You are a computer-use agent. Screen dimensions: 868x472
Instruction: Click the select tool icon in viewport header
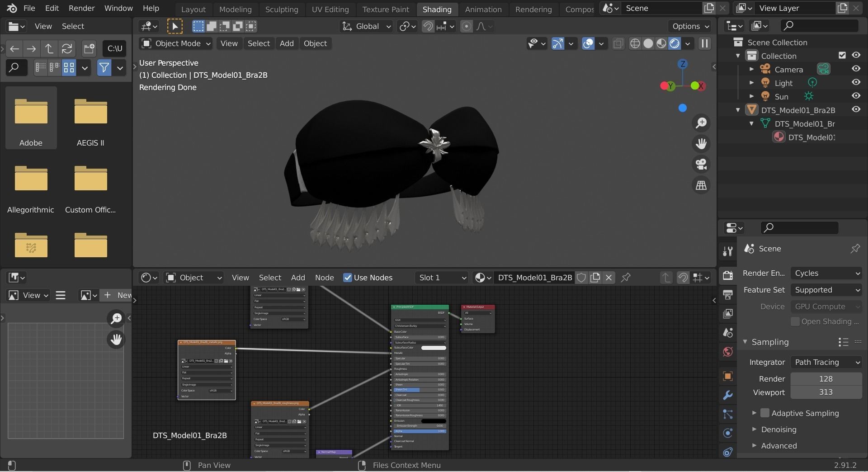pos(175,26)
